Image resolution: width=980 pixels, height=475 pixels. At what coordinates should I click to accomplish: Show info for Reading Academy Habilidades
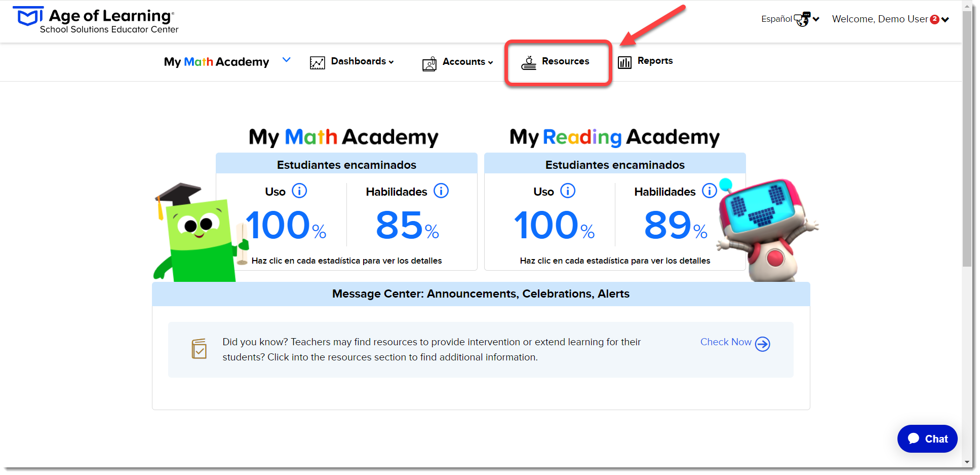pos(709,191)
